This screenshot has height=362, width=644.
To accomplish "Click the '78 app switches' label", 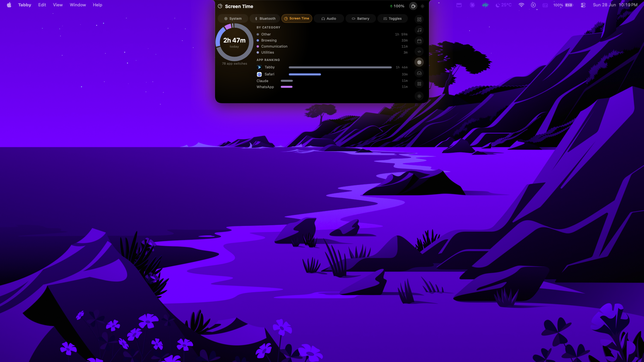I will [234, 64].
